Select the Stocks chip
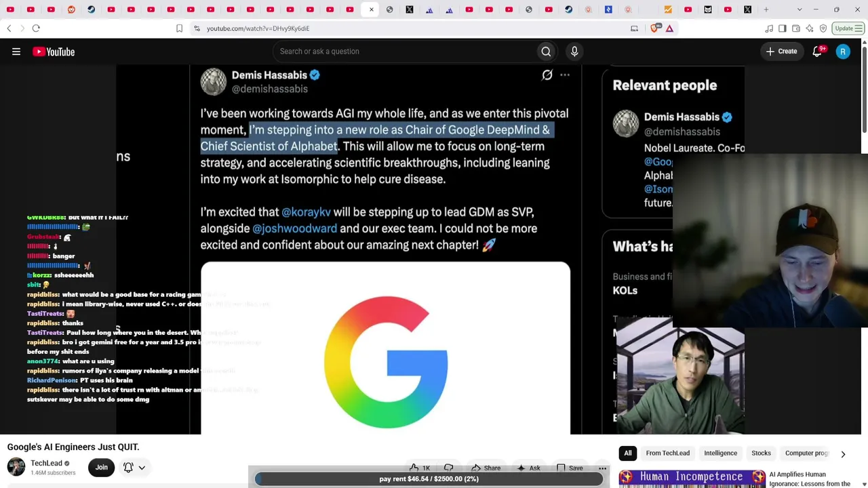The height and width of the screenshot is (488, 868). (x=761, y=453)
